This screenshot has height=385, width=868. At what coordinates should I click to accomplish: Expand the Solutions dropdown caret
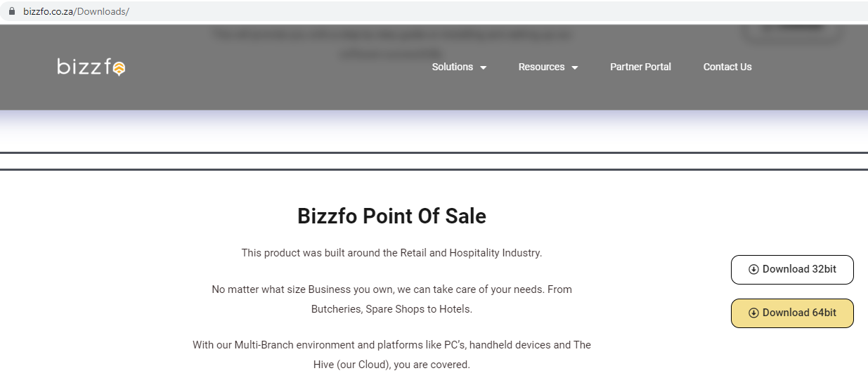point(484,67)
